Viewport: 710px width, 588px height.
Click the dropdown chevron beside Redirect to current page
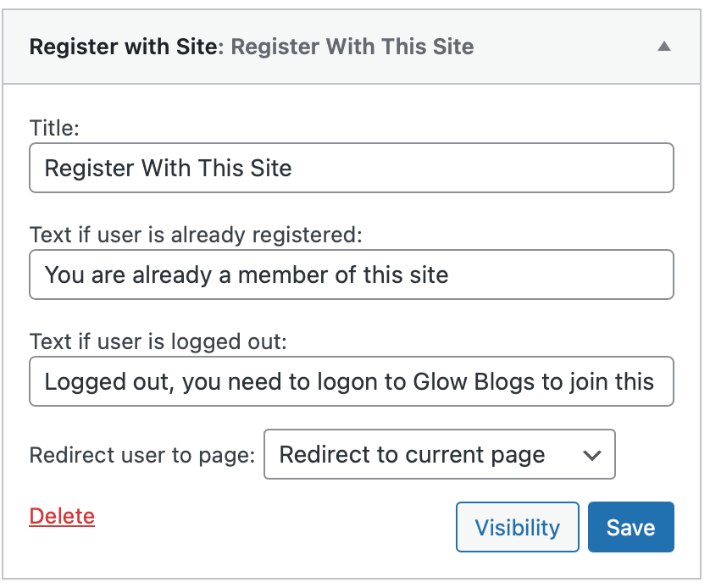591,455
